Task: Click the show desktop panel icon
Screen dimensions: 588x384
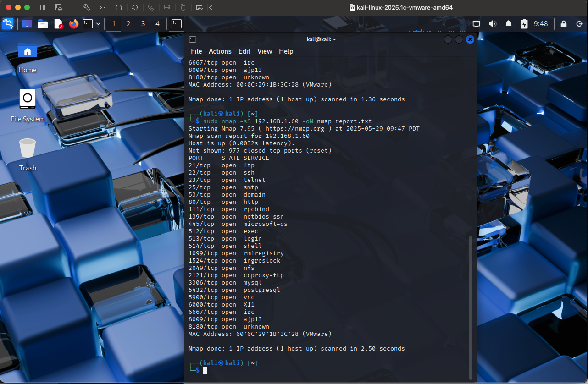Action: pyautogui.click(x=27, y=24)
